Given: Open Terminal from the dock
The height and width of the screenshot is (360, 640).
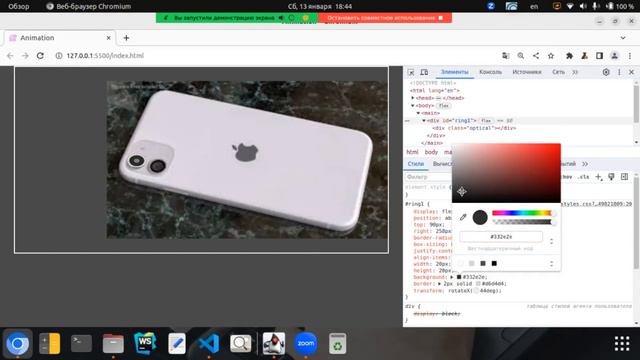Looking at the screenshot, I should [81, 343].
